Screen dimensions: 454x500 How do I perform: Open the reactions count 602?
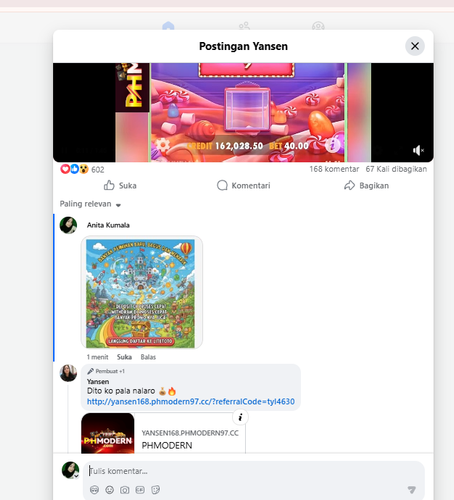98,170
